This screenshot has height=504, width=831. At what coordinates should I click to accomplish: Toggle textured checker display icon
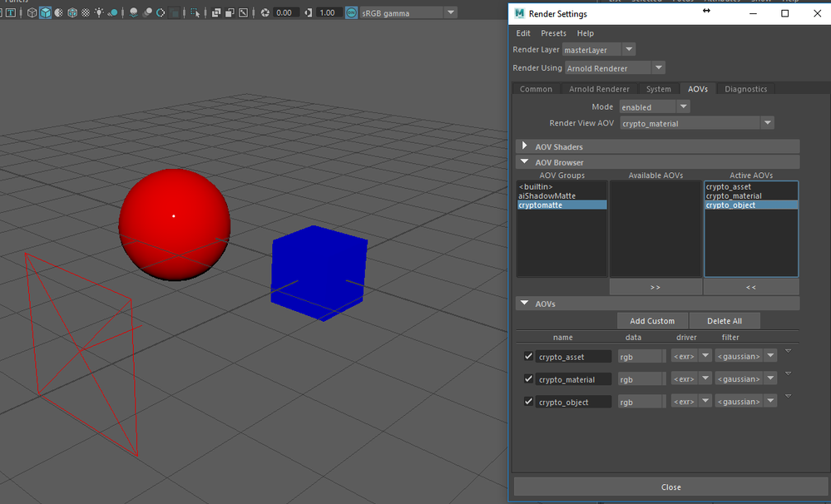[x=86, y=12]
